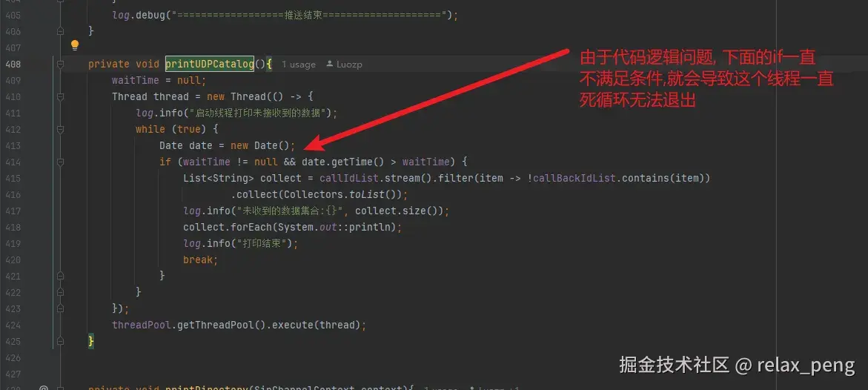This screenshot has height=390, width=868.
Task: Fold the if block at line 414
Action: pyautogui.click(x=60, y=162)
